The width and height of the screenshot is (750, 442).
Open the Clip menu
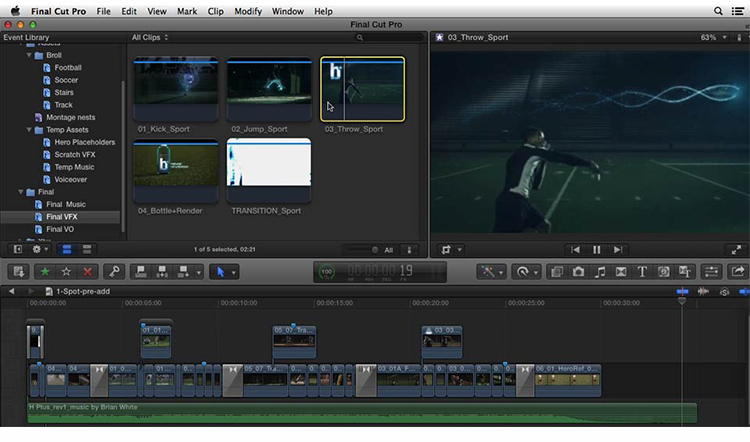pyautogui.click(x=215, y=11)
